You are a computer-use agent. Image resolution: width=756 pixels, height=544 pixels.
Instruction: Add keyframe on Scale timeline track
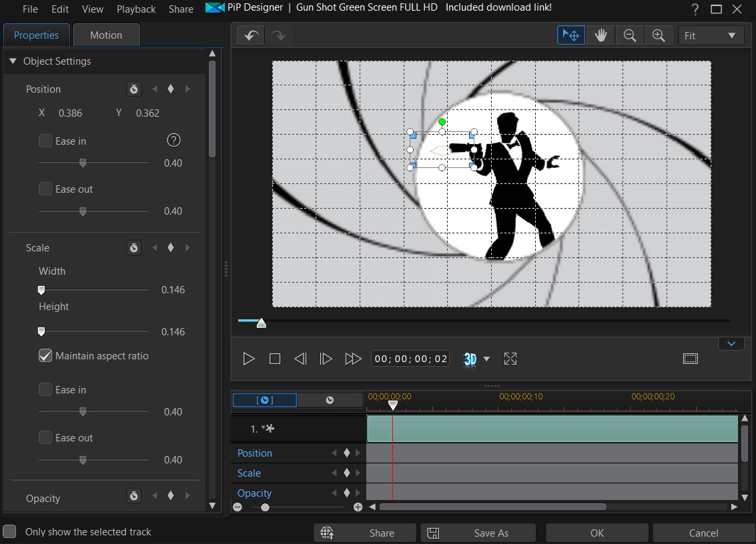pyautogui.click(x=346, y=473)
